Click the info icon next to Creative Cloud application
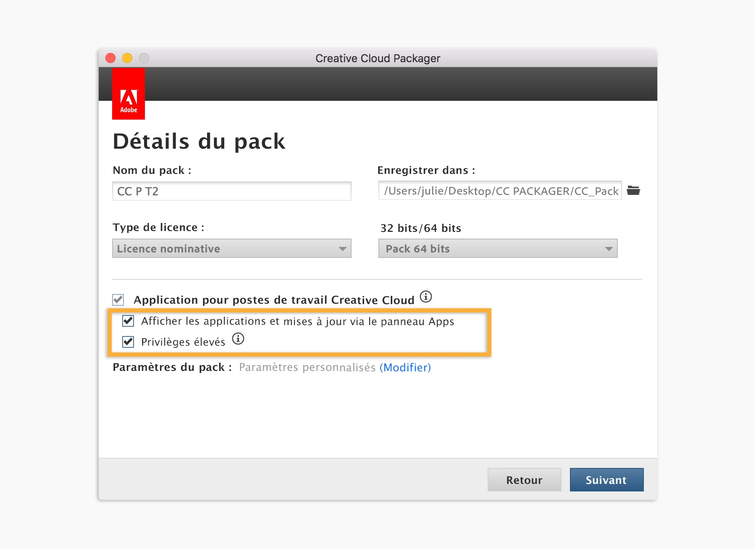Viewport: 756px width, 549px height. (426, 297)
